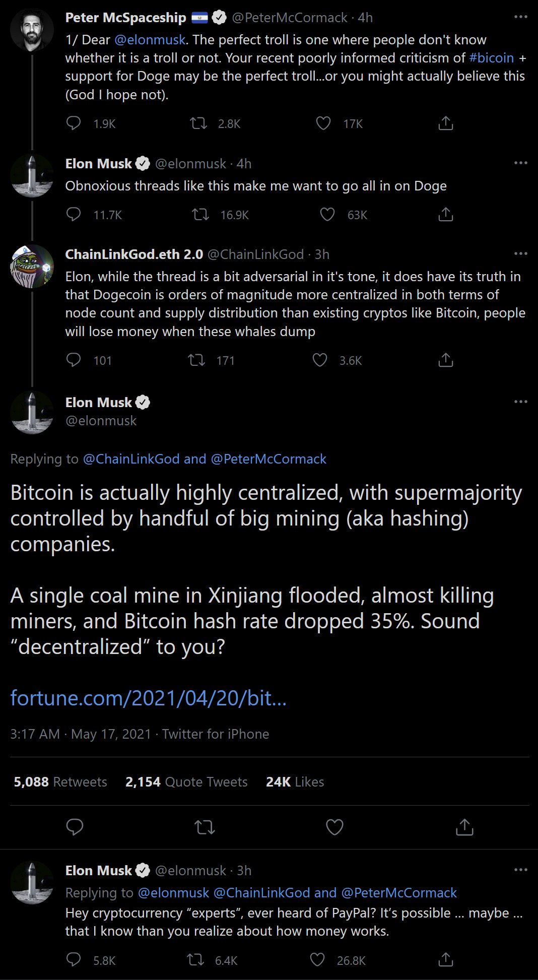The height and width of the screenshot is (980, 538).
Task: View the 5,088 Retweets list
Action: pyautogui.click(x=60, y=781)
